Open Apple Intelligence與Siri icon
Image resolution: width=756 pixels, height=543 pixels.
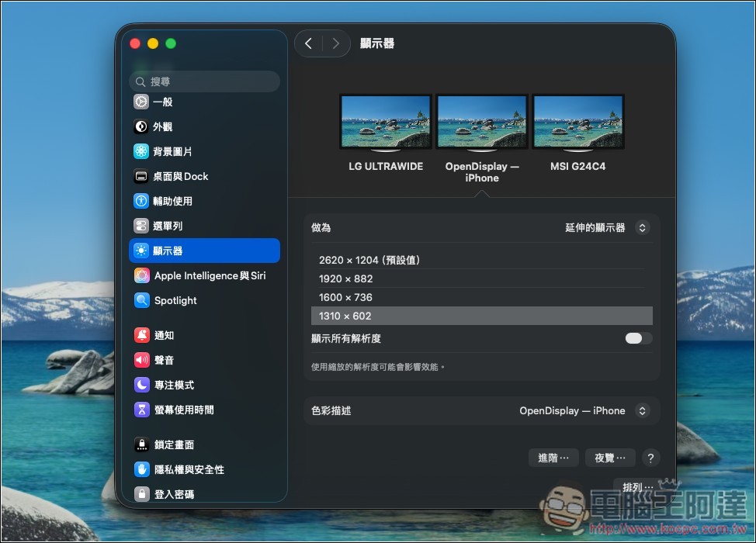tap(142, 275)
